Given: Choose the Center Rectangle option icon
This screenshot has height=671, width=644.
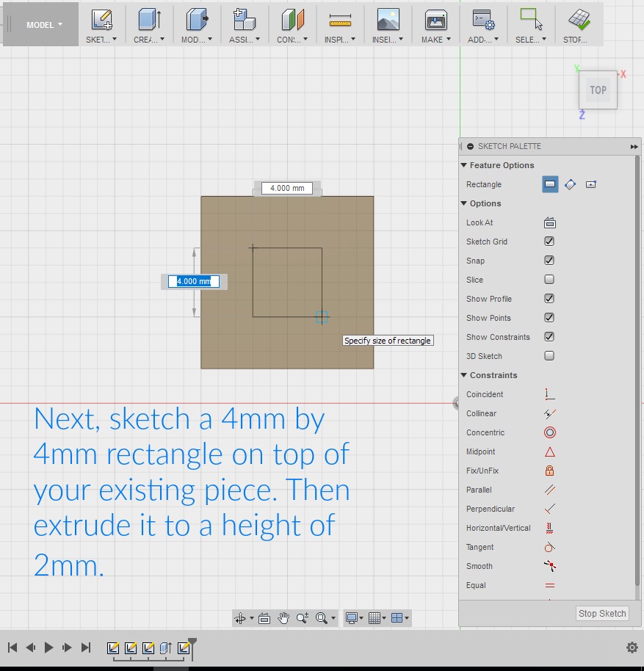Looking at the screenshot, I should [x=590, y=184].
